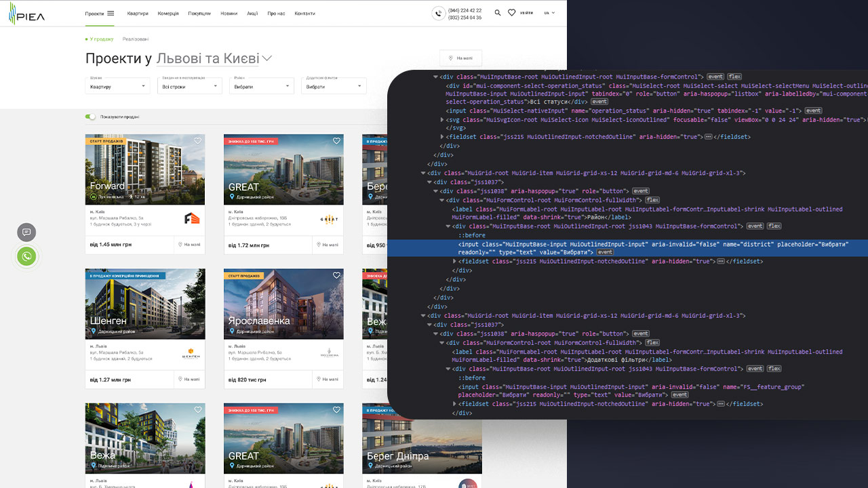Click the Шенген brand logo on its card

pyautogui.click(x=191, y=353)
